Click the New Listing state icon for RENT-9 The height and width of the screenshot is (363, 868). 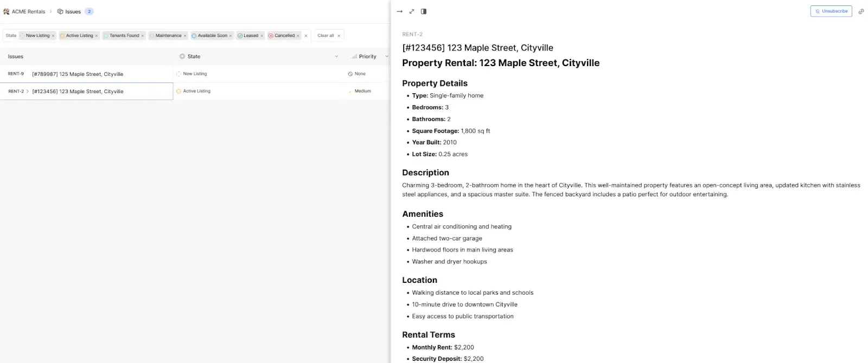[x=179, y=74]
